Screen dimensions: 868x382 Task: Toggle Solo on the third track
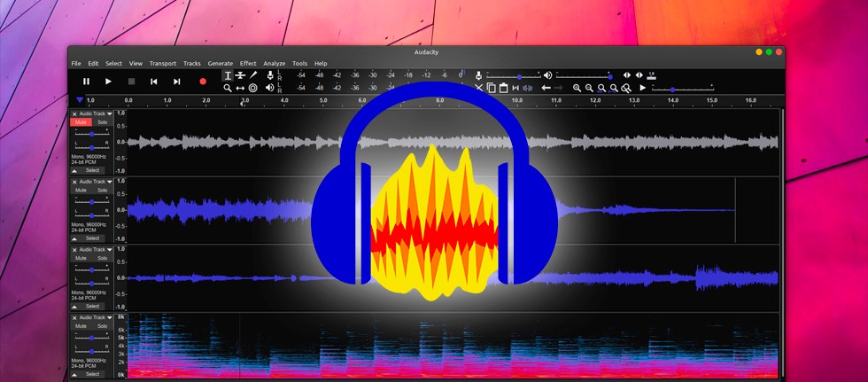103,258
